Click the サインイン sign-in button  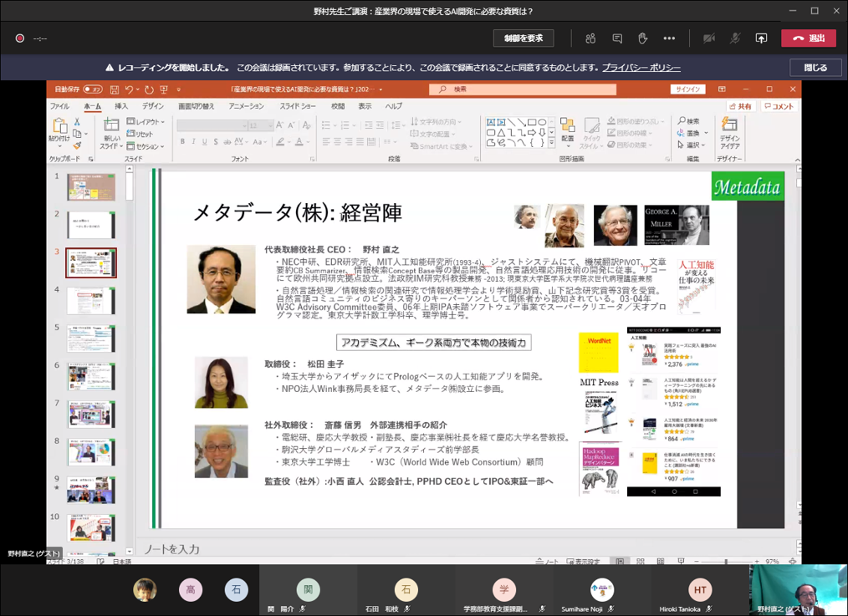(x=687, y=89)
